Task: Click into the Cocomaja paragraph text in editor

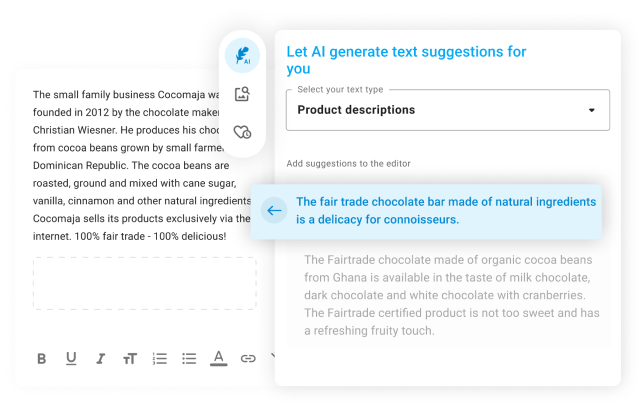Action: coord(141,165)
